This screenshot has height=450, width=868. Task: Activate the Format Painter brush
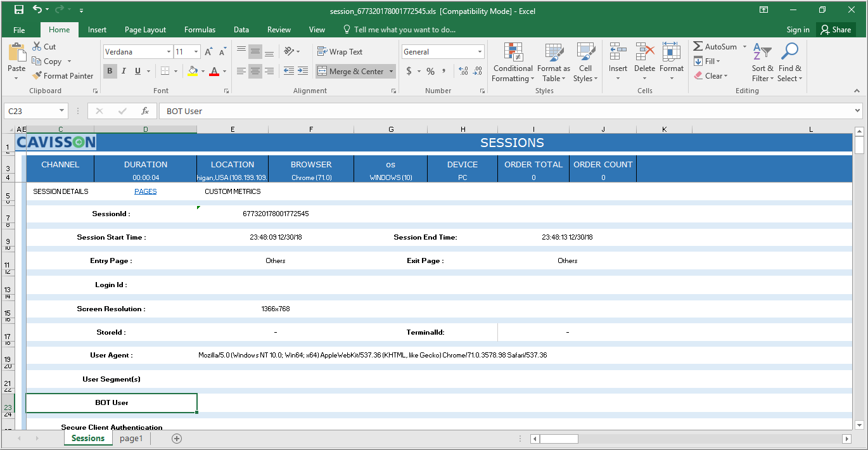click(62, 76)
